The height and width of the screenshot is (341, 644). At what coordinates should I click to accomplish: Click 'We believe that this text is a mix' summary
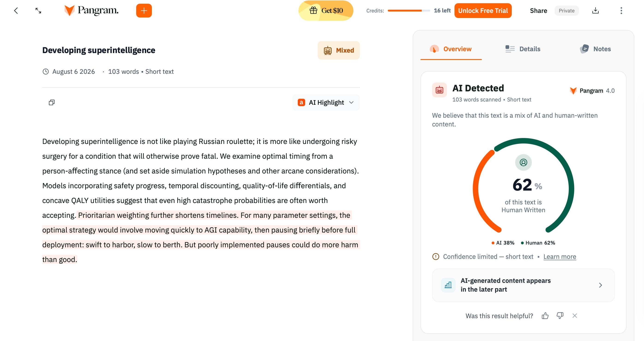515,120
